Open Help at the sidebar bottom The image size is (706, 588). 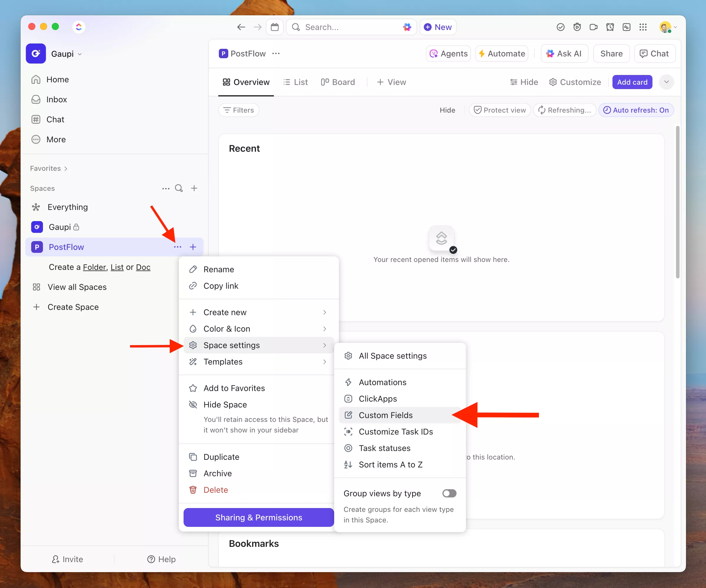click(x=161, y=559)
